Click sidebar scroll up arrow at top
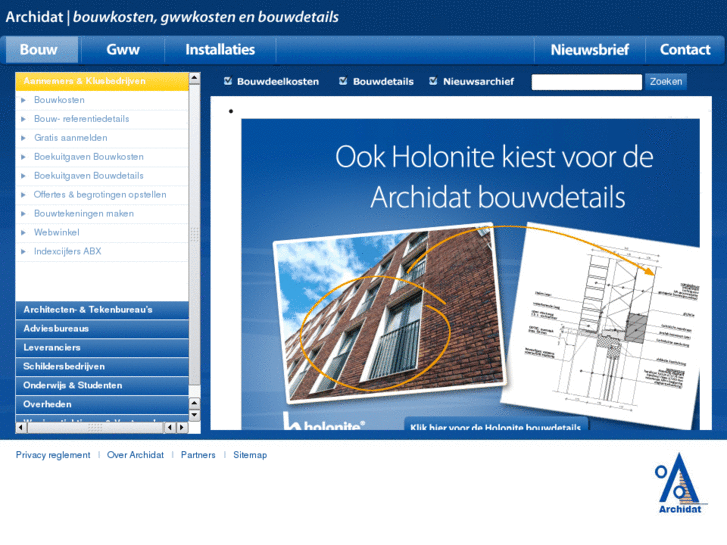Viewport: 727px width, 545px height. tap(195, 77)
